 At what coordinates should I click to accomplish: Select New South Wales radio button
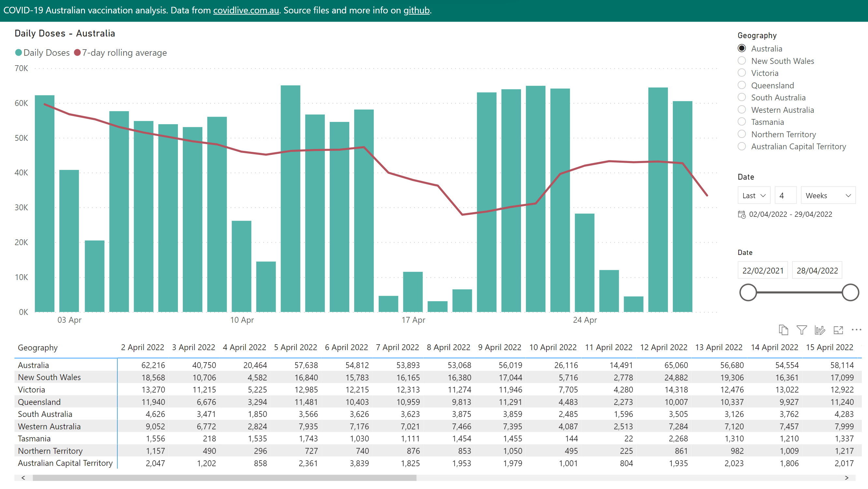(742, 61)
